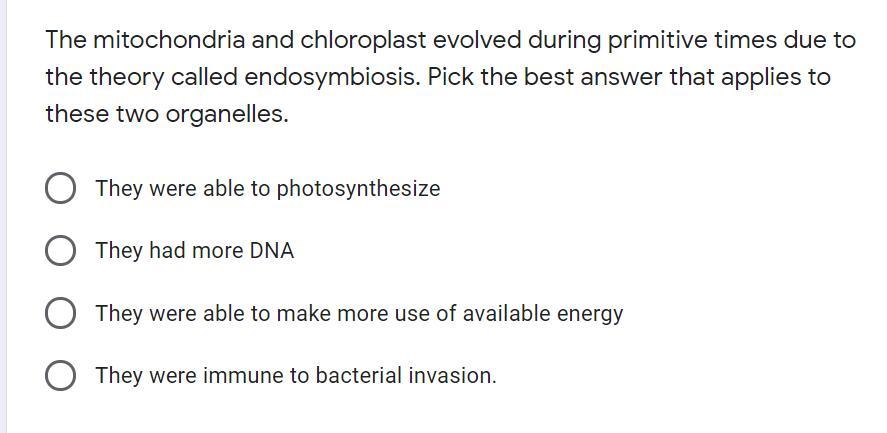Click the word 'mitochondria' in the question

169,40
